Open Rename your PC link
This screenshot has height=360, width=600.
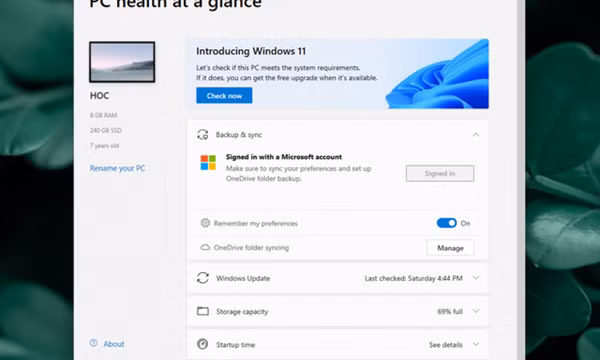click(117, 168)
